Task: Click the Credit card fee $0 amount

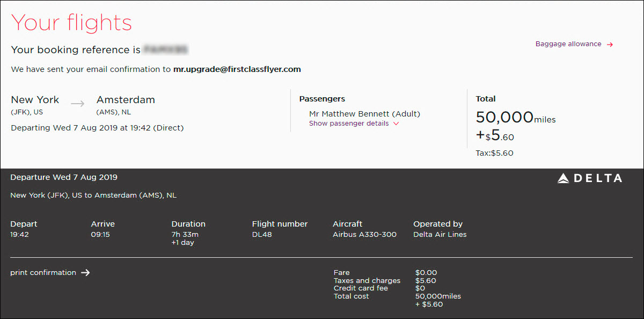Action: tap(420, 288)
